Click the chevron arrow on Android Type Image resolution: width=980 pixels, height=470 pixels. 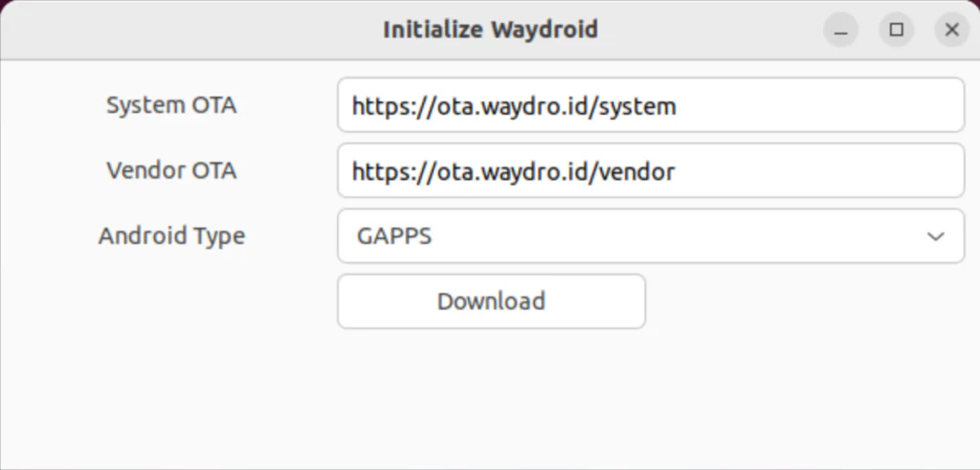tap(936, 236)
